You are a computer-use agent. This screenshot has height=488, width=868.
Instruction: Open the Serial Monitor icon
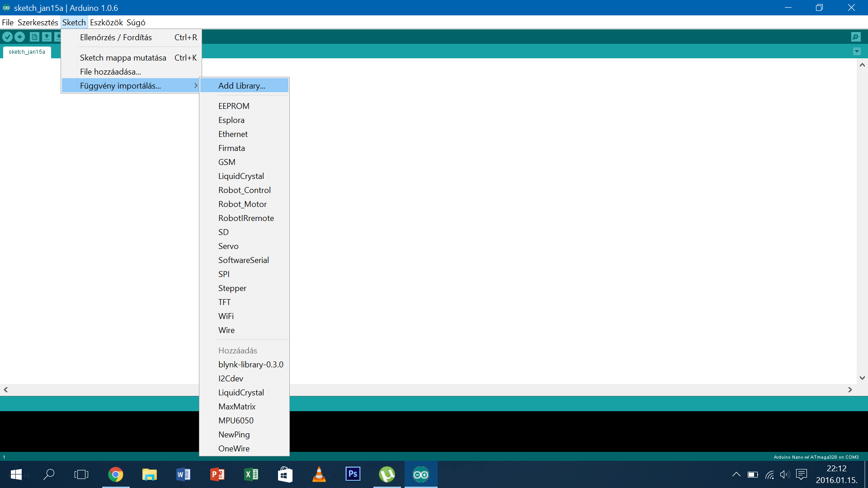click(x=855, y=37)
